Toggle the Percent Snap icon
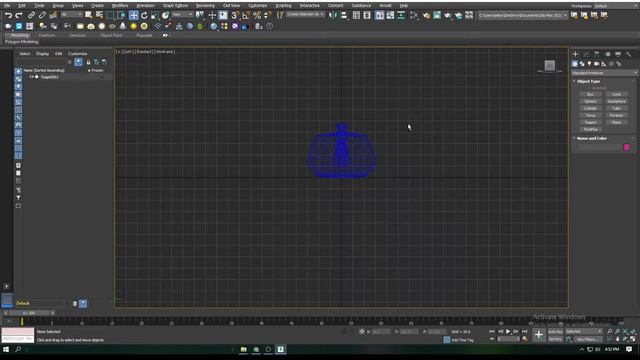This screenshot has width=640, height=360. 257,16
